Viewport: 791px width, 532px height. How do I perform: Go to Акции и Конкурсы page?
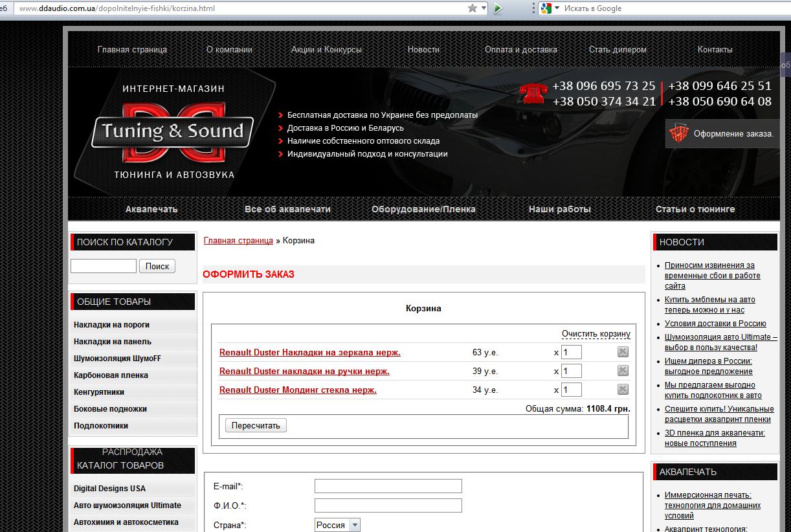(x=326, y=49)
